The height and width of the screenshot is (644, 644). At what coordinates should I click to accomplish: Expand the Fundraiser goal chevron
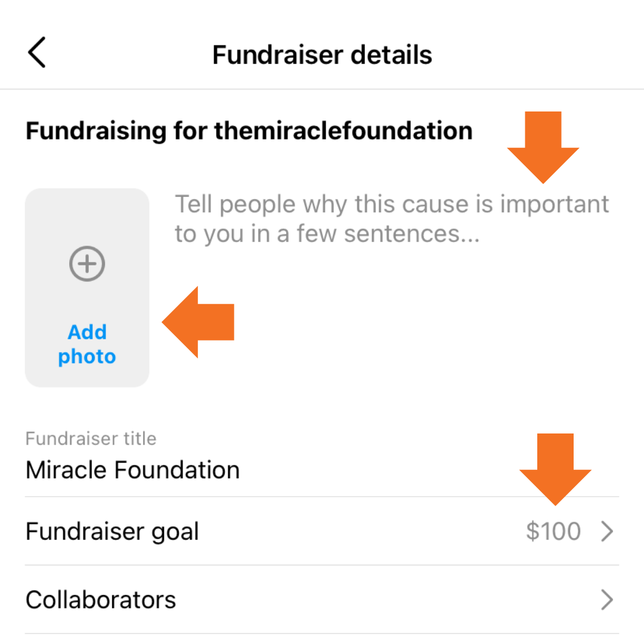tap(607, 531)
